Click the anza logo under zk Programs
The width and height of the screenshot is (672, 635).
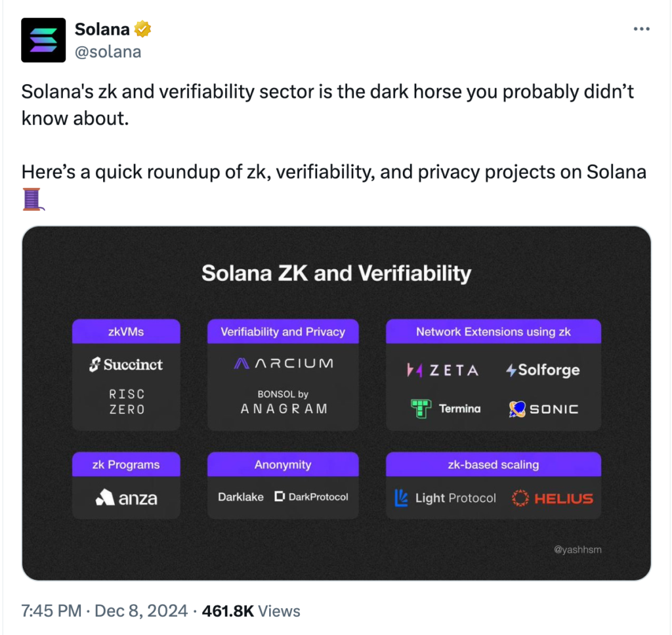point(126,498)
